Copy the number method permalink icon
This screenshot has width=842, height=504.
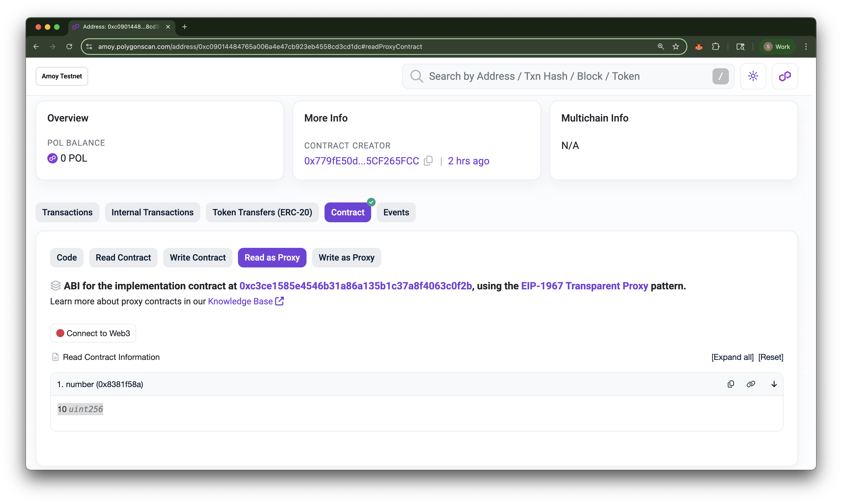(751, 384)
